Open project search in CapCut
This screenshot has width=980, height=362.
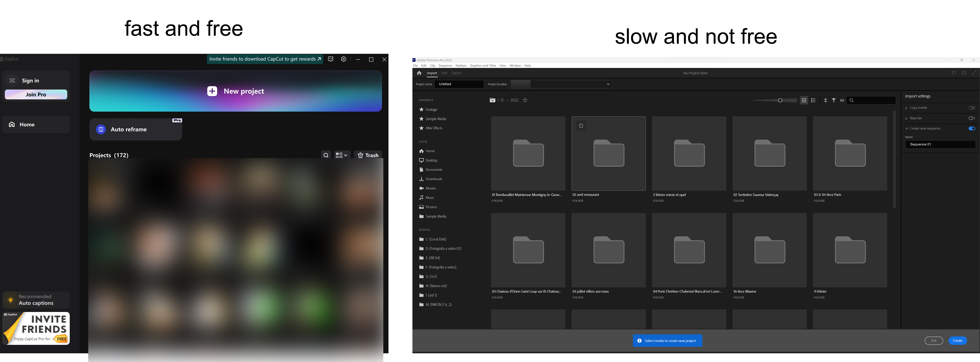(x=326, y=155)
